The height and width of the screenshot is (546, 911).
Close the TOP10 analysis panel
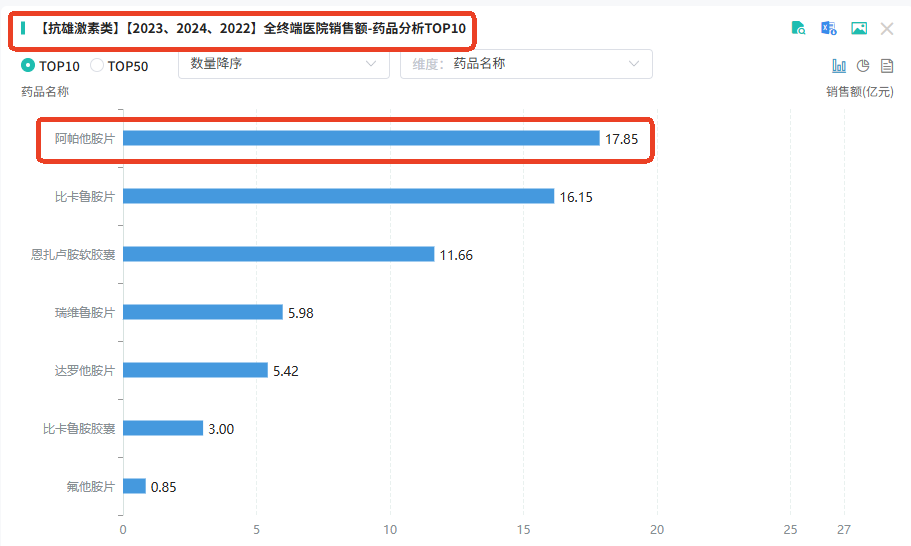[x=887, y=28]
